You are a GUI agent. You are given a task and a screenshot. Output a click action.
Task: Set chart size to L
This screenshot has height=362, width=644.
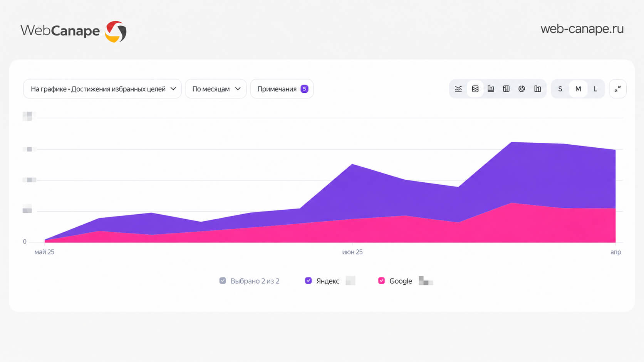pyautogui.click(x=595, y=89)
